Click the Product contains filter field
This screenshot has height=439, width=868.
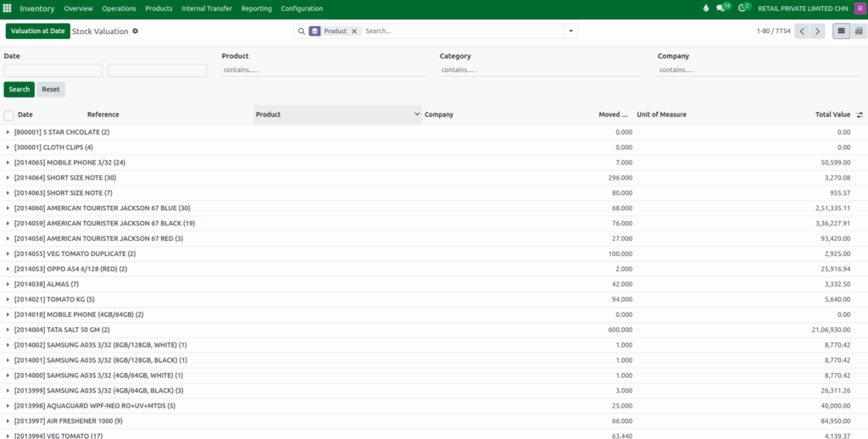(x=323, y=70)
